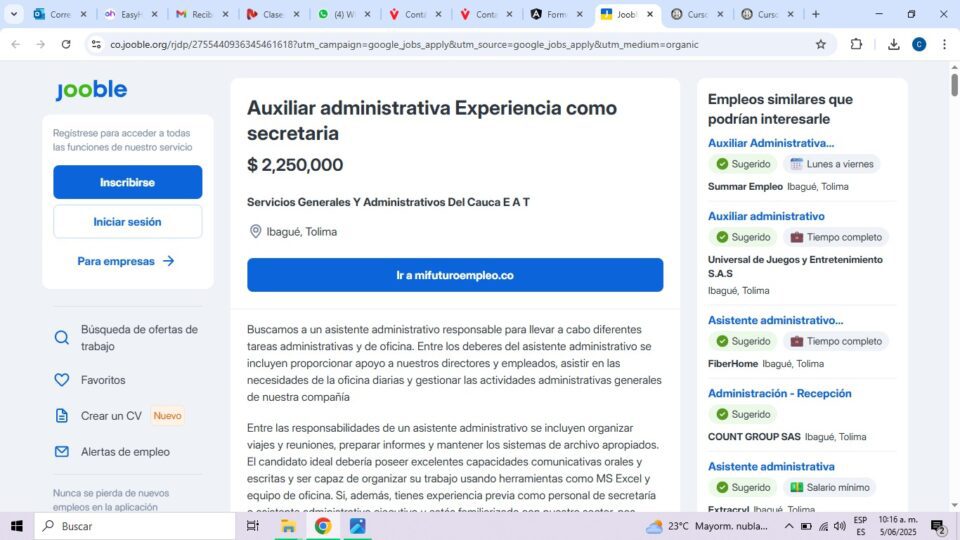This screenshot has height=540, width=960.
Task: Open File Explorer from the taskbar
Action: click(288, 526)
